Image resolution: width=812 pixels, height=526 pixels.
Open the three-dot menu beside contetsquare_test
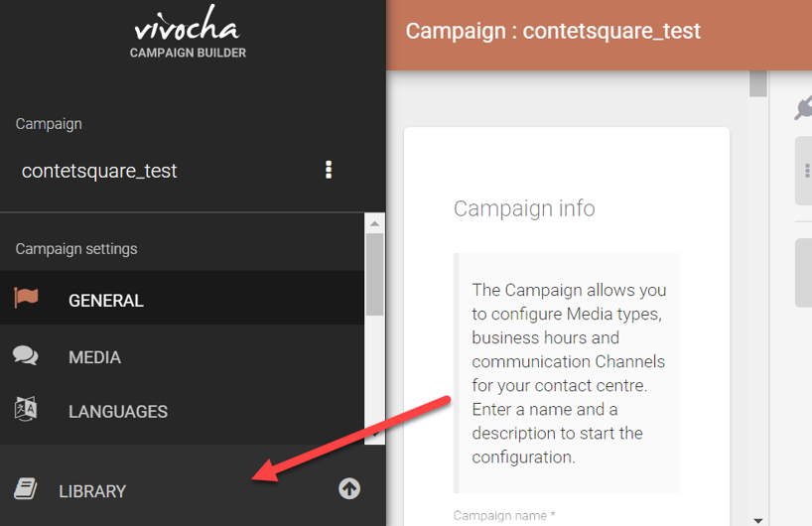pyautogui.click(x=329, y=170)
